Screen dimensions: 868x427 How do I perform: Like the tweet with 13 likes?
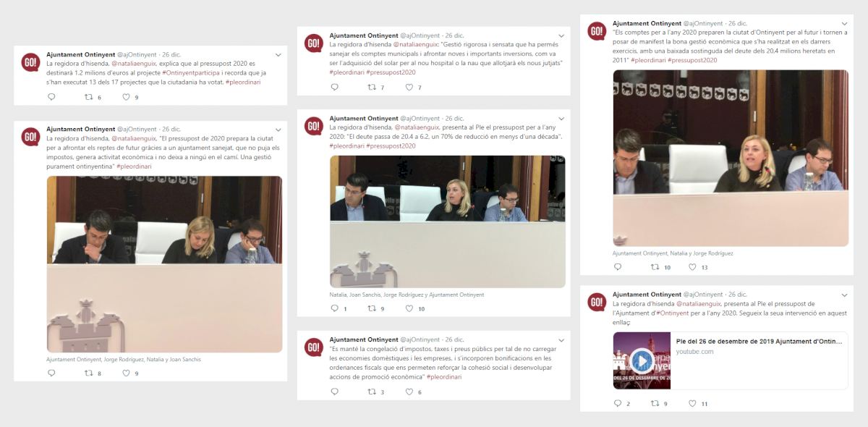(x=693, y=267)
